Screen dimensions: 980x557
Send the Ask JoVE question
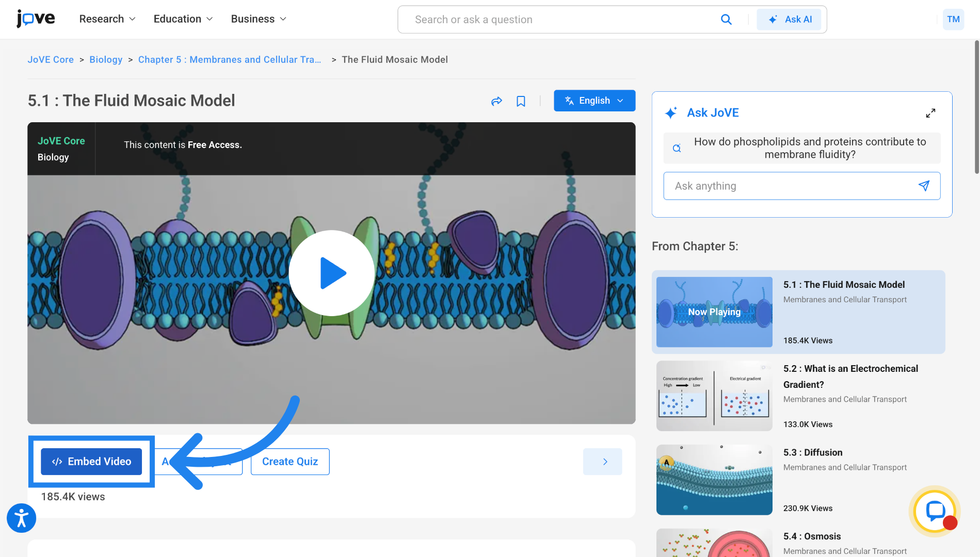pos(924,186)
